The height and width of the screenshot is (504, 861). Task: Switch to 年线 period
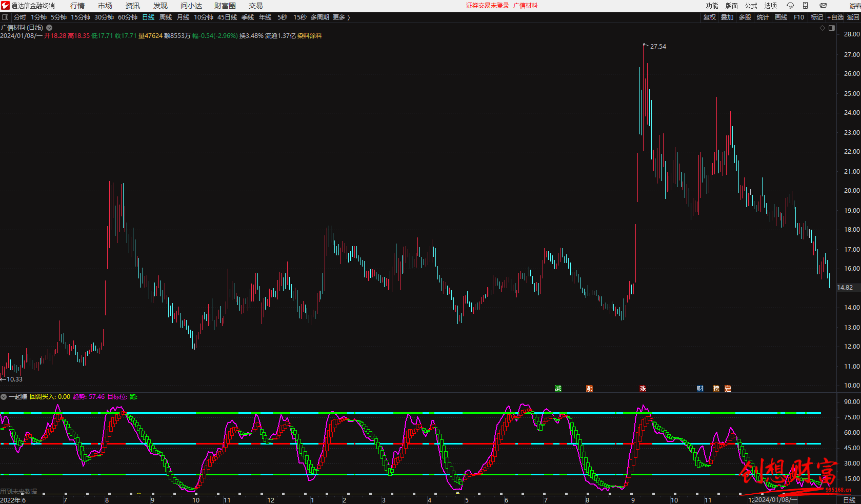pyautogui.click(x=265, y=17)
